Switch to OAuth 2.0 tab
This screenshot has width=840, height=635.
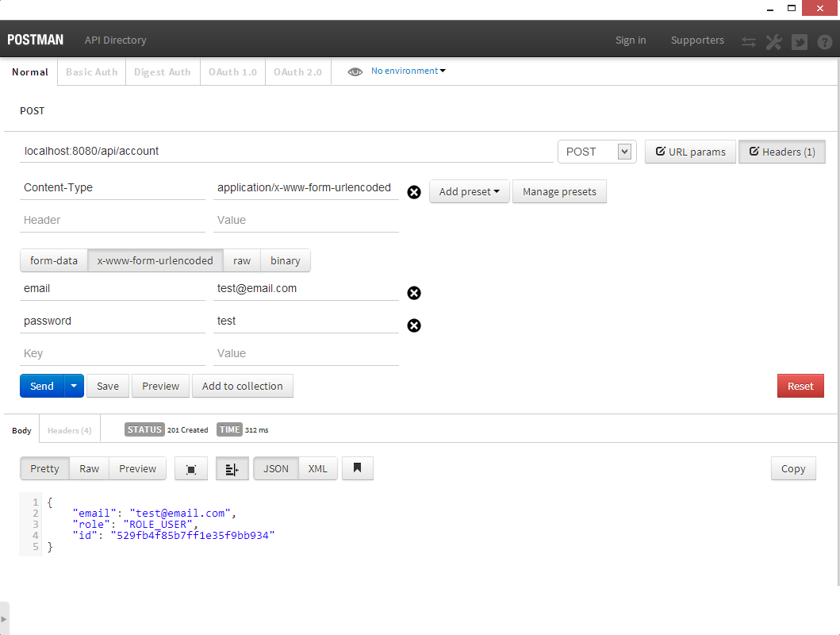(x=298, y=71)
